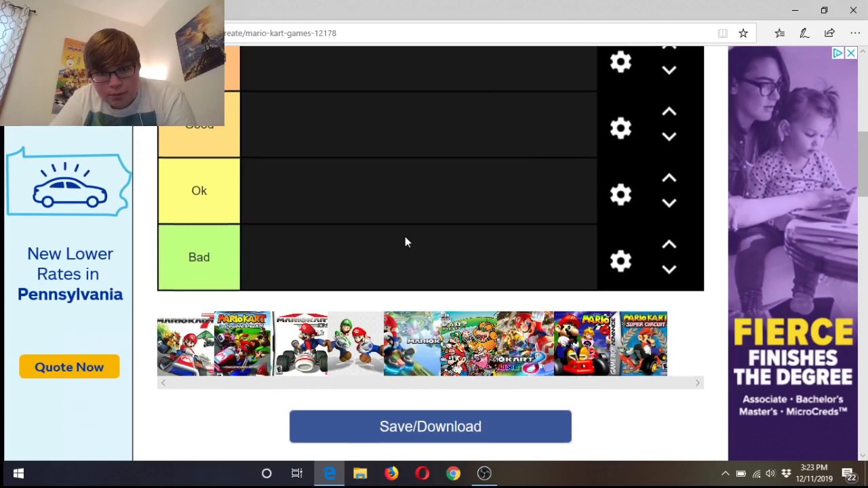Move the Bad tier row up

[x=669, y=245]
